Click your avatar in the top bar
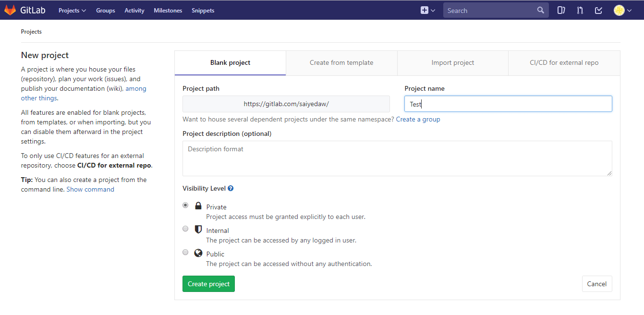Image resolution: width=644 pixels, height=315 pixels. click(619, 10)
